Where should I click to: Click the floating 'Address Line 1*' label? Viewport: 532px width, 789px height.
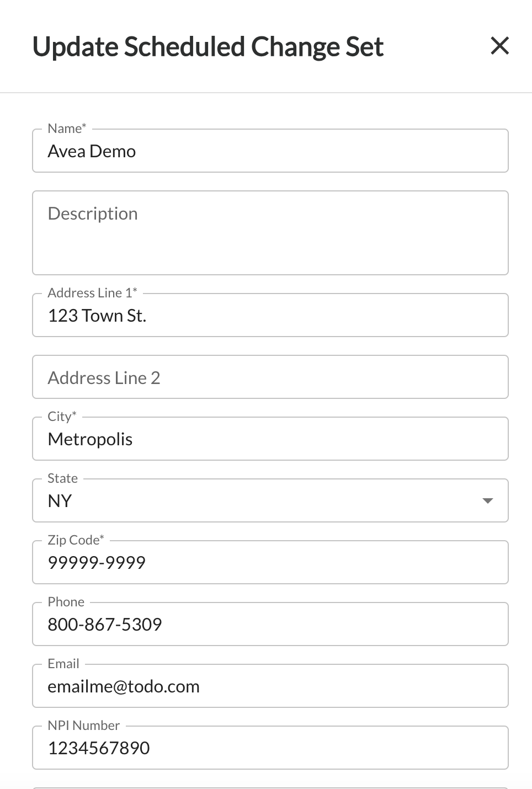pos(92,293)
